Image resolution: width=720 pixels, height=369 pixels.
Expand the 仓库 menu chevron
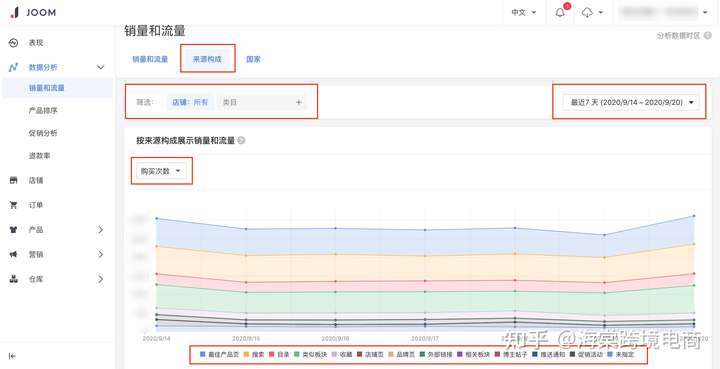[x=101, y=279]
